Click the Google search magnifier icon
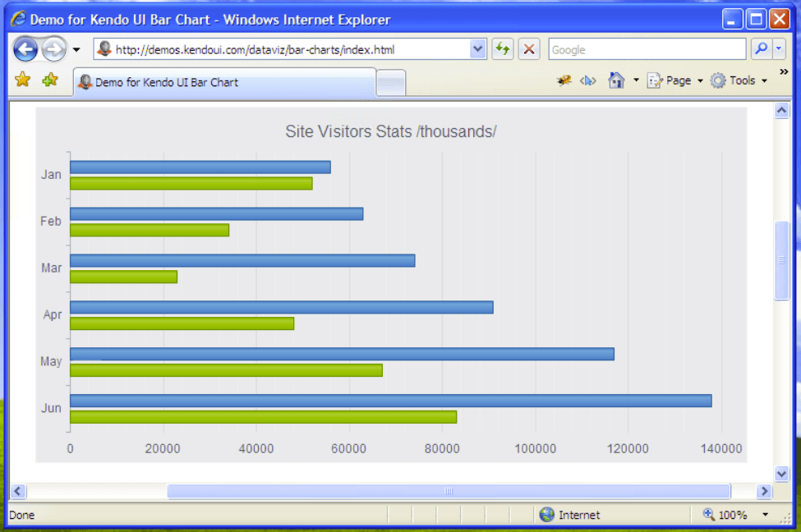801x532 pixels. coord(761,49)
